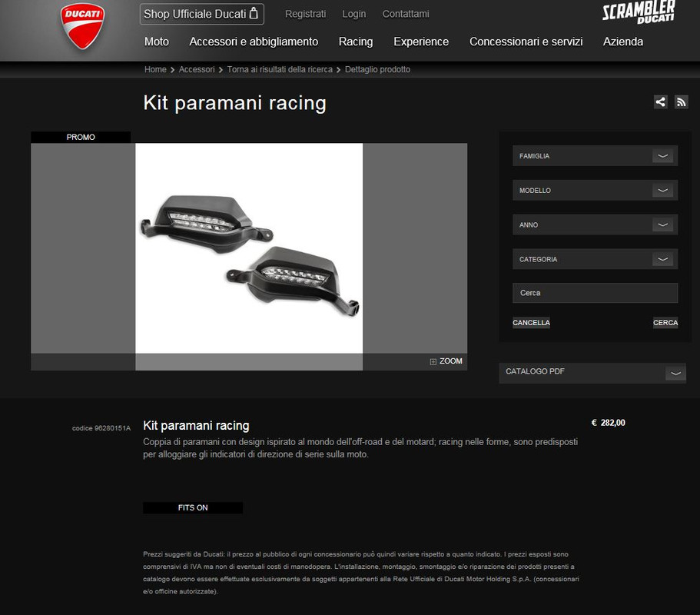Select the Azienda menu item
The image size is (700, 615).
pyautogui.click(x=622, y=42)
